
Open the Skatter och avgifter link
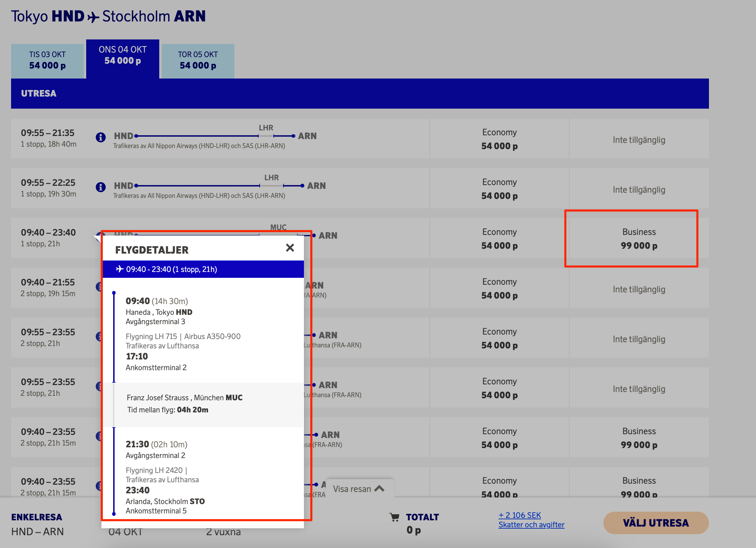[531, 524]
